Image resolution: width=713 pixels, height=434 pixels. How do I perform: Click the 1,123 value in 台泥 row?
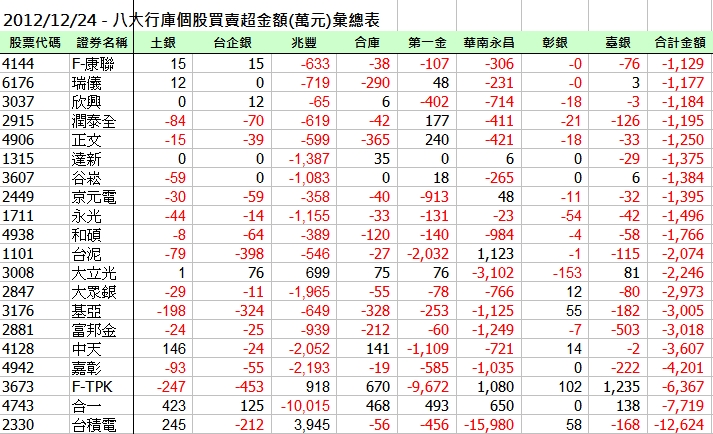pos(495,254)
